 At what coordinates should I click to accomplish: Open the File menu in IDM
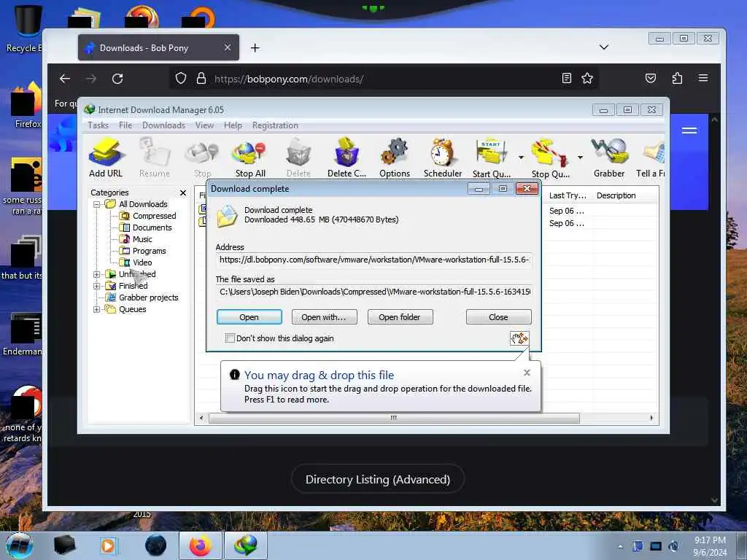(x=125, y=125)
